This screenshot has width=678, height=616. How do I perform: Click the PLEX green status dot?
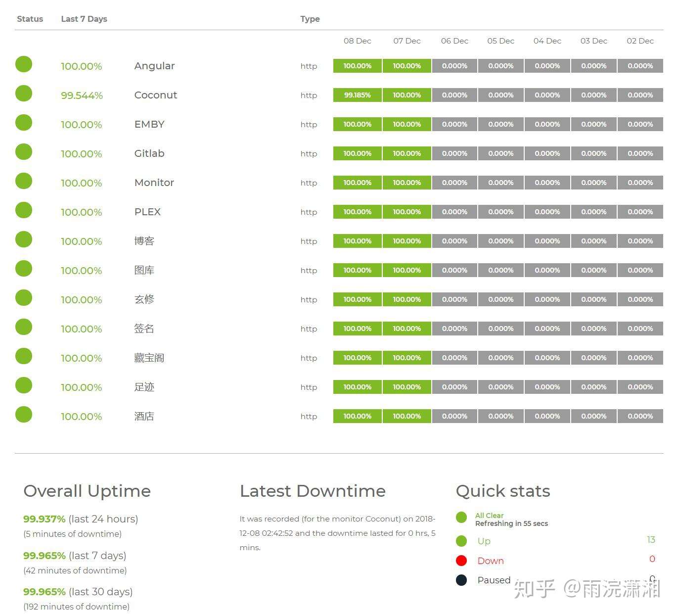click(x=24, y=210)
